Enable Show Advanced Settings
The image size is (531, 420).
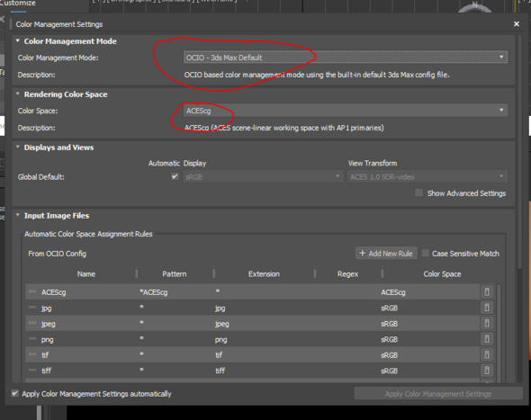click(418, 192)
